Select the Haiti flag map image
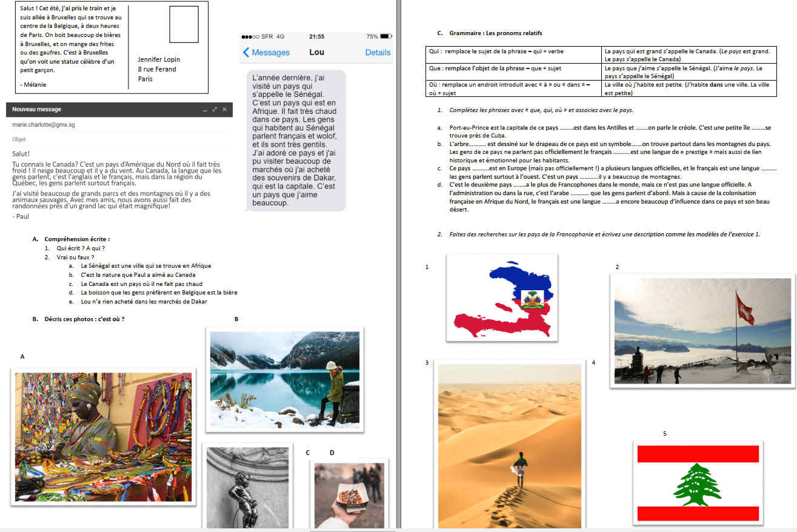 point(501,298)
